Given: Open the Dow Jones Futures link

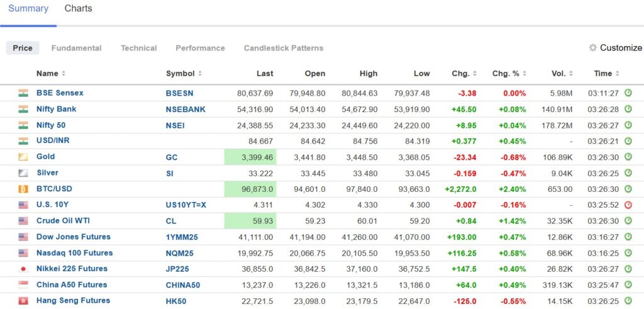Looking at the screenshot, I should [x=74, y=237].
